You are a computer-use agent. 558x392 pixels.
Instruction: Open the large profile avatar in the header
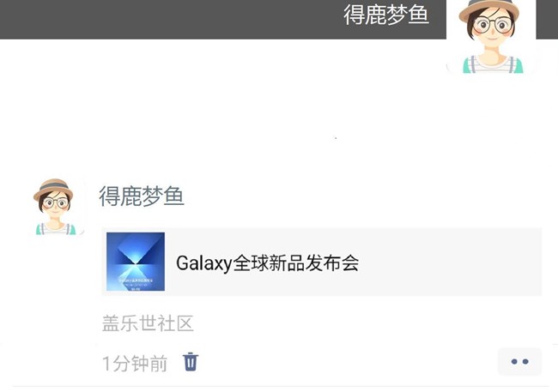491,37
